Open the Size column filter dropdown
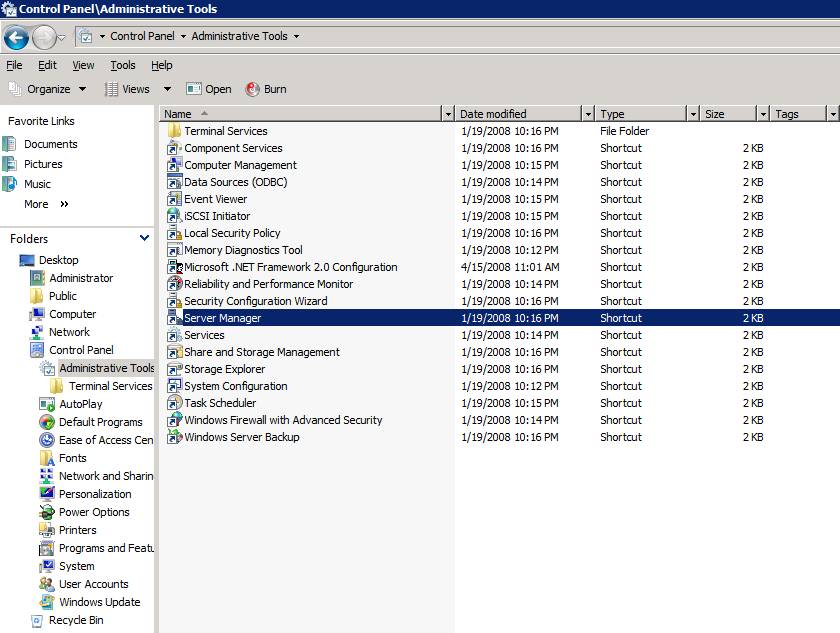 point(763,114)
